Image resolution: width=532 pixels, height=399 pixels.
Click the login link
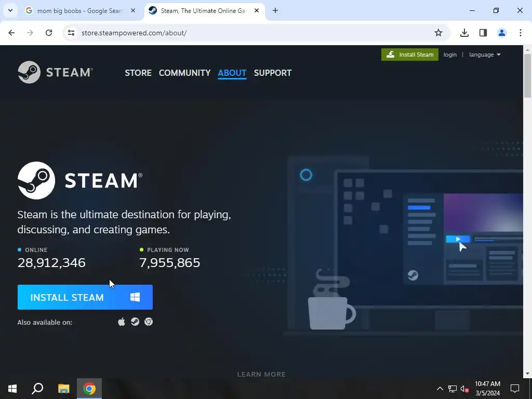click(450, 55)
